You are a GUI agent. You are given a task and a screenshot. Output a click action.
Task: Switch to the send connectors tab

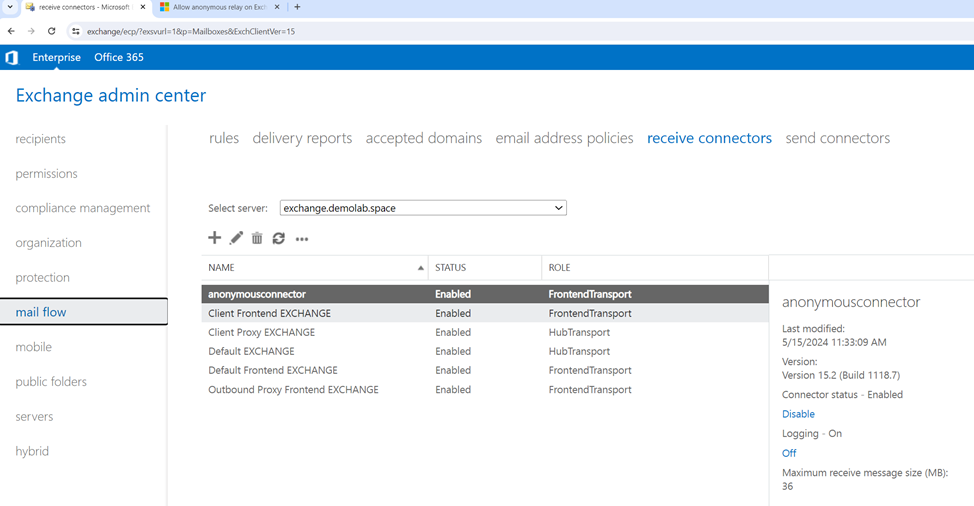tap(837, 138)
